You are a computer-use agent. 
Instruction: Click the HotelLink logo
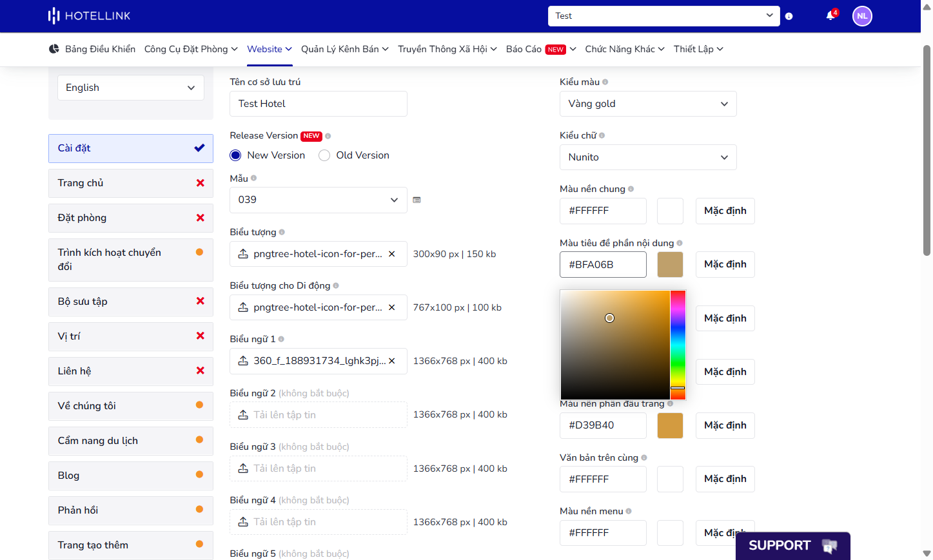tap(89, 15)
